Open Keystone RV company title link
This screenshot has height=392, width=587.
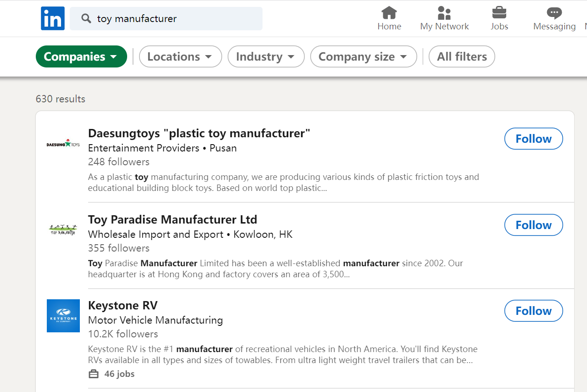pos(123,305)
